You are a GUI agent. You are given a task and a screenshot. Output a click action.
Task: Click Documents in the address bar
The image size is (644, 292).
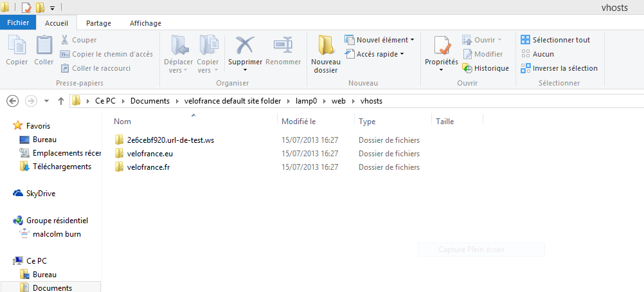click(150, 101)
